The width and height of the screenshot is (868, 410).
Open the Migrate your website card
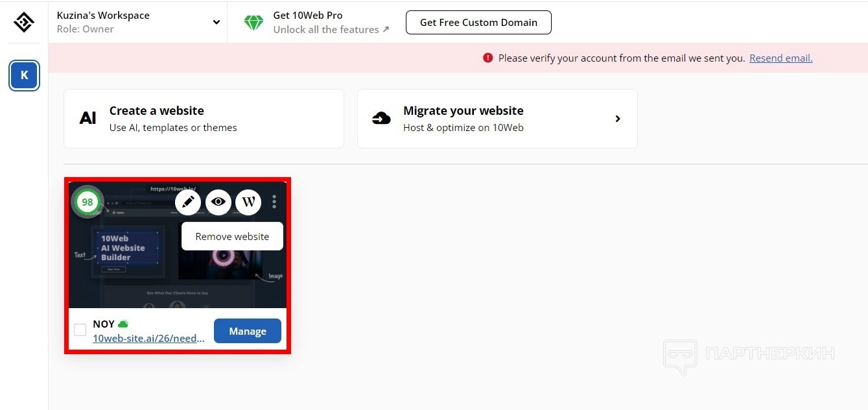coord(497,119)
